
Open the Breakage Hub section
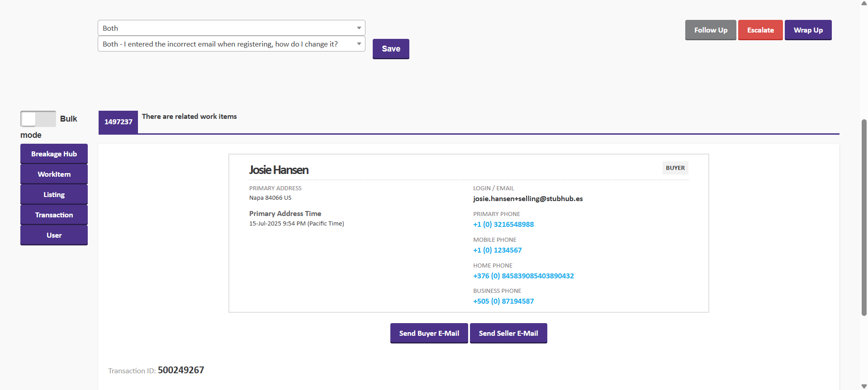click(x=54, y=154)
